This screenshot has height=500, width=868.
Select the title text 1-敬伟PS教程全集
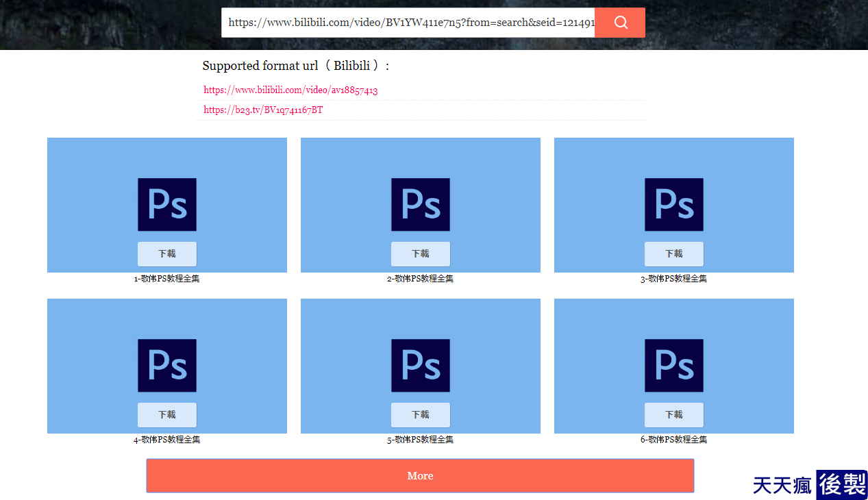click(167, 279)
